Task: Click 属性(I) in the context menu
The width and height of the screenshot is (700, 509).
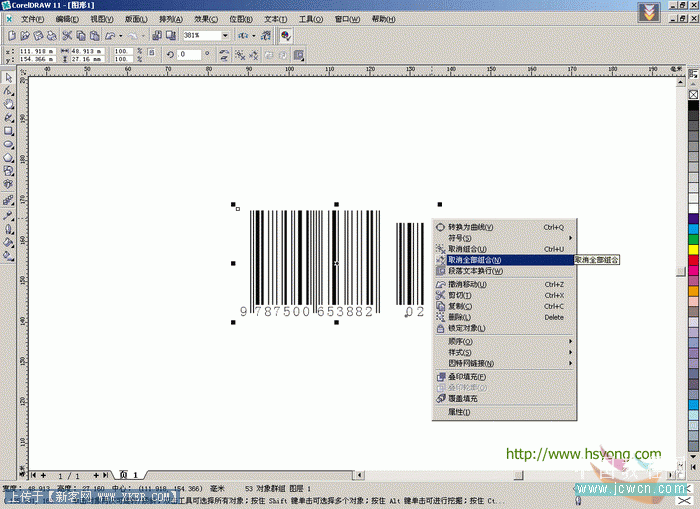Action: [459, 412]
